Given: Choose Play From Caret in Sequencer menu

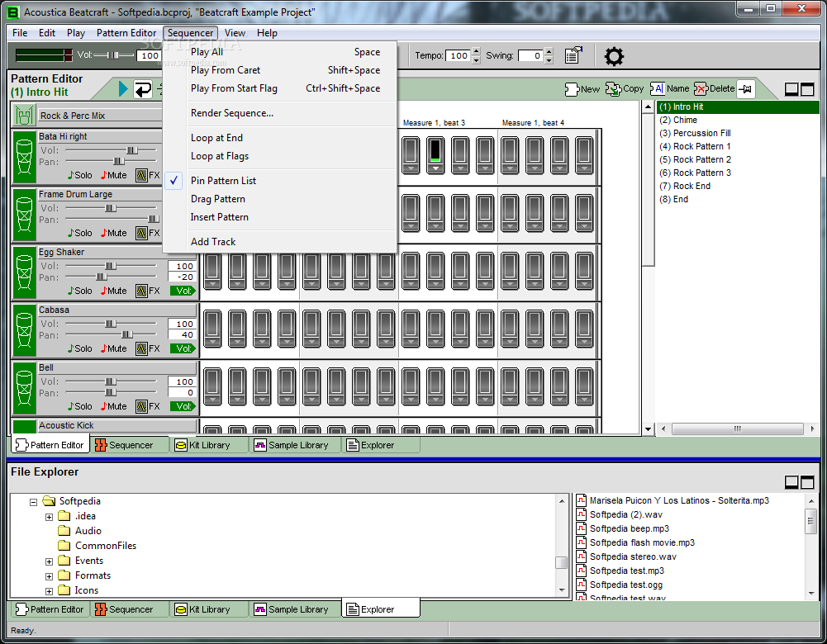Looking at the screenshot, I should pyautogui.click(x=280, y=69).
